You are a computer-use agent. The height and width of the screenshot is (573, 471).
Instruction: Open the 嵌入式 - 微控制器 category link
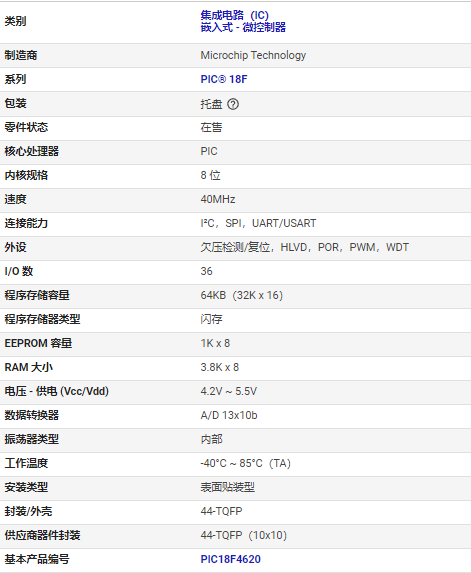point(243,27)
